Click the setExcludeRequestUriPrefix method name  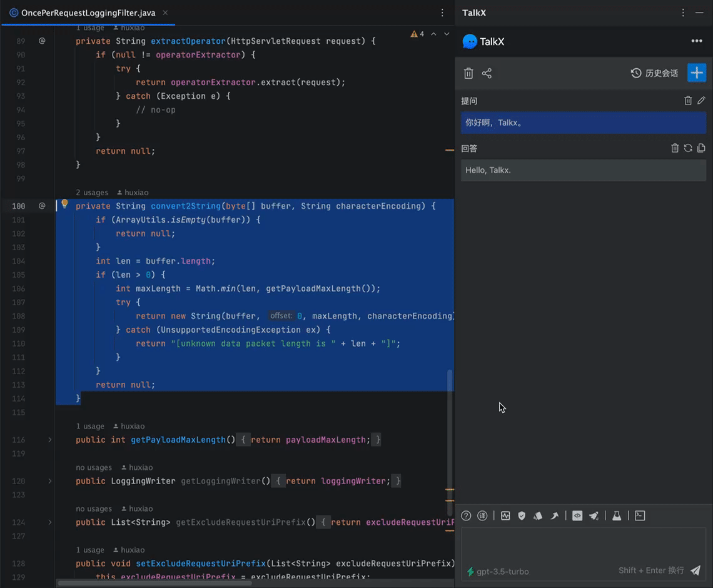(201, 564)
